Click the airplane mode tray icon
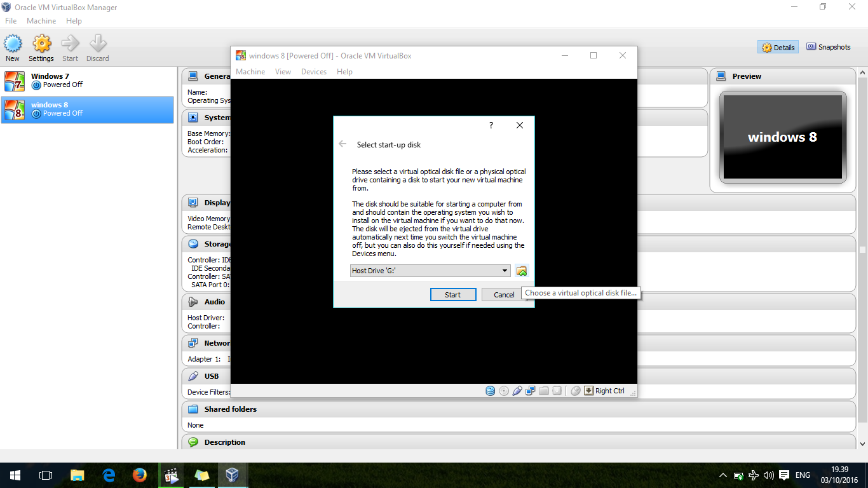The image size is (868, 488). (x=754, y=475)
